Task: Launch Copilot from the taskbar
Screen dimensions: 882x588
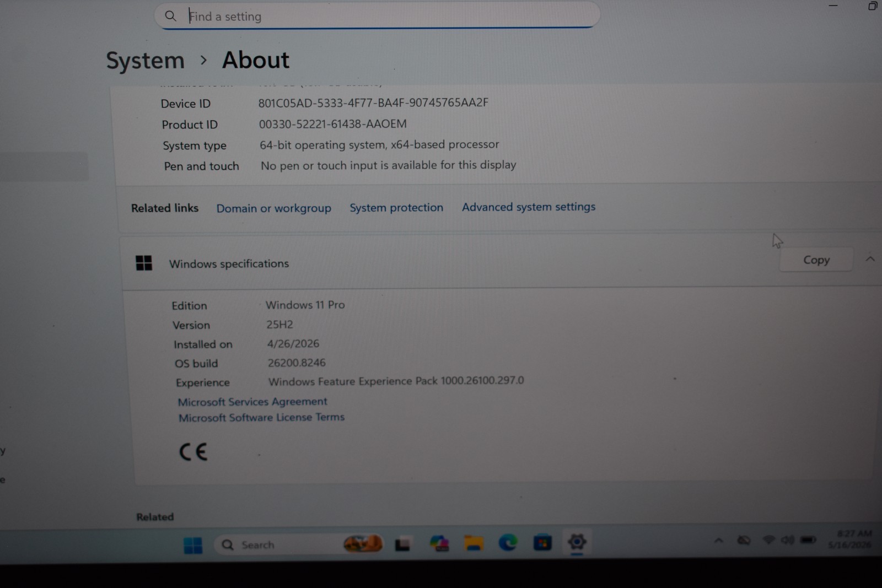Action: click(439, 544)
